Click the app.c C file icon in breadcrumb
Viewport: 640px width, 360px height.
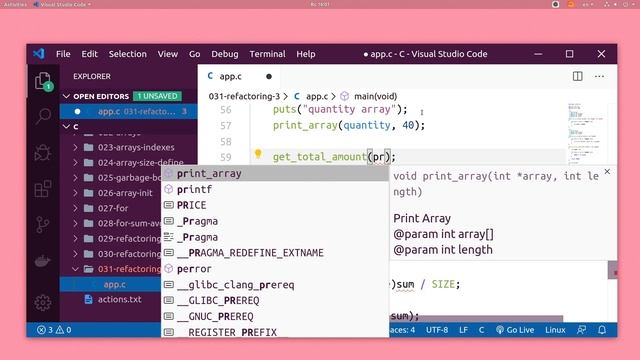[x=297, y=96]
